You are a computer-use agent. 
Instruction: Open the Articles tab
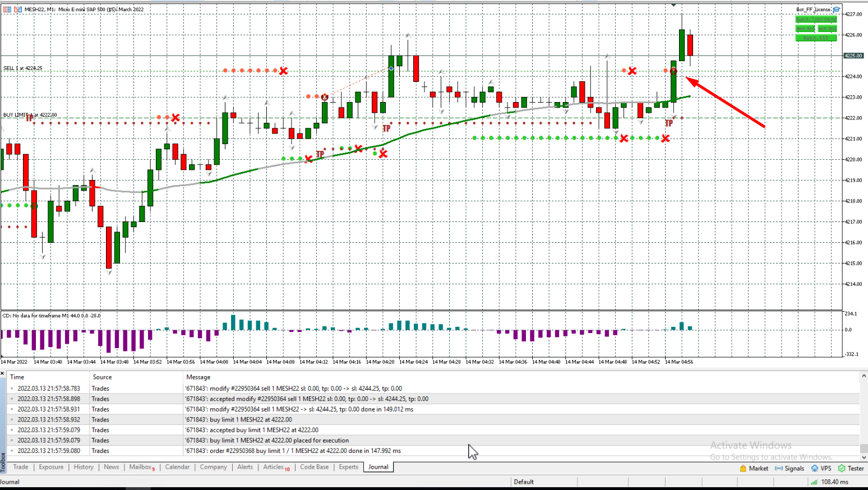pyautogui.click(x=276, y=467)
